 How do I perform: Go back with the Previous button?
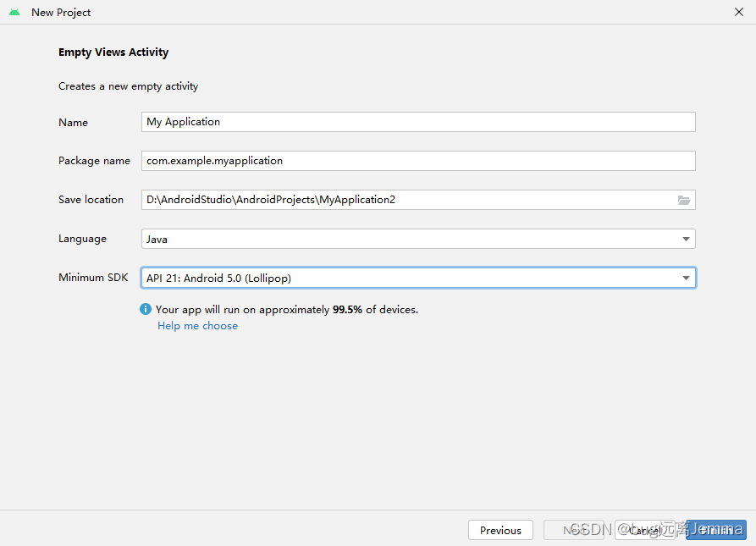tap(500, 530)
